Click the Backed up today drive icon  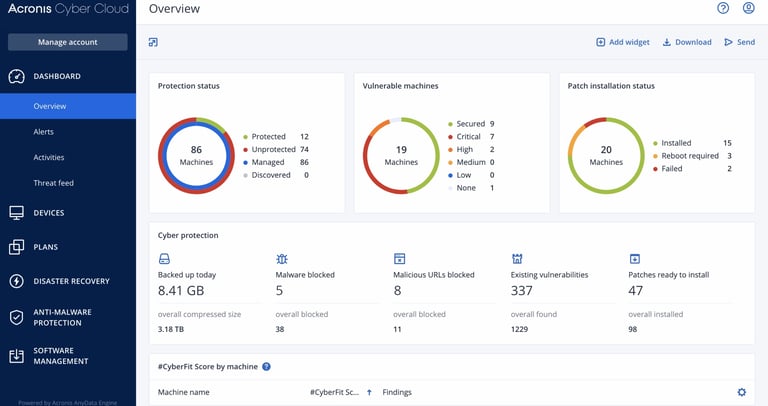(x=164, y=258)
